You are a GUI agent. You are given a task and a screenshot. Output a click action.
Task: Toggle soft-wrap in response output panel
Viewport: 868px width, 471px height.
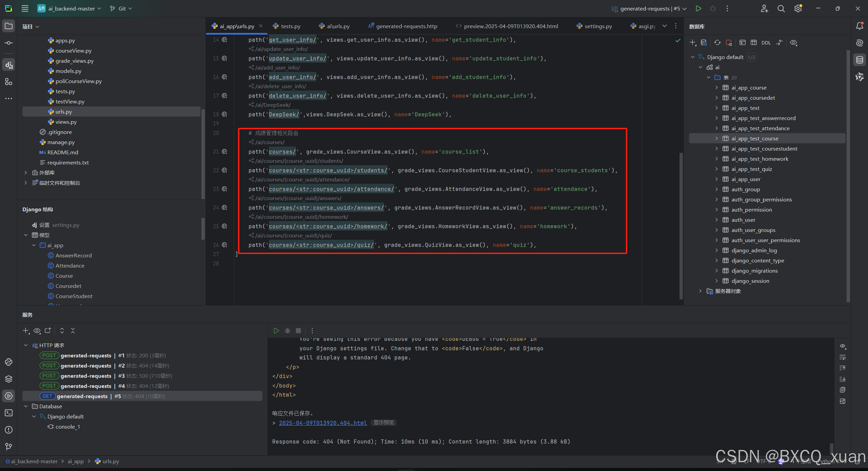[843, 357]
